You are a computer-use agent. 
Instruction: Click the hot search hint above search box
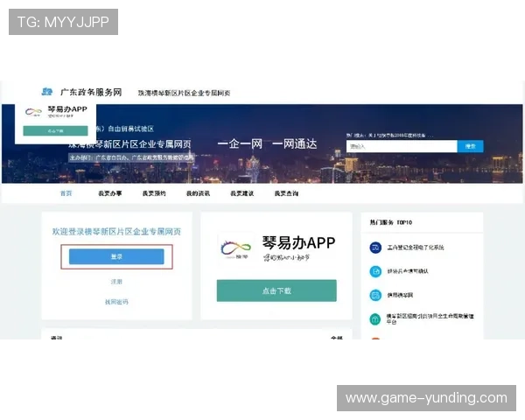(x=389, y=136)
